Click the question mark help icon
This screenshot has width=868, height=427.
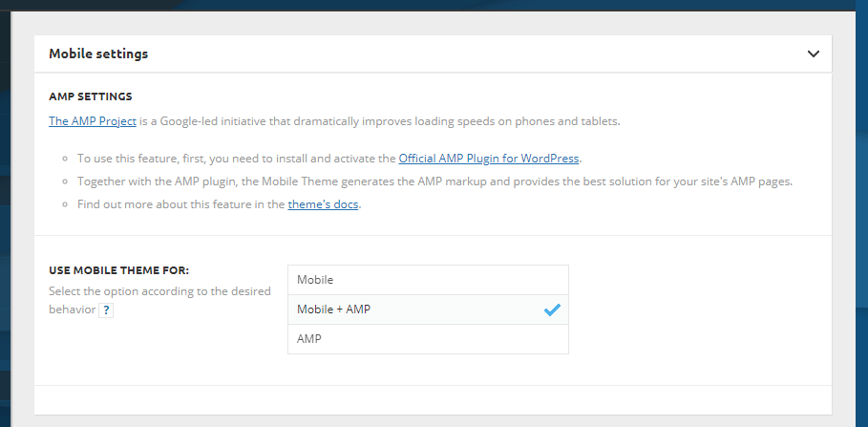pos(106,310)
